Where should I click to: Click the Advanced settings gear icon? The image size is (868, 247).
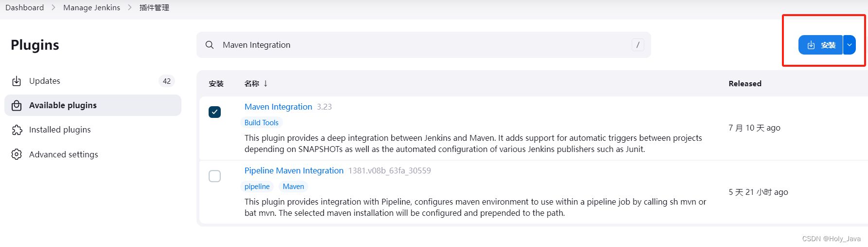(17, 154)
